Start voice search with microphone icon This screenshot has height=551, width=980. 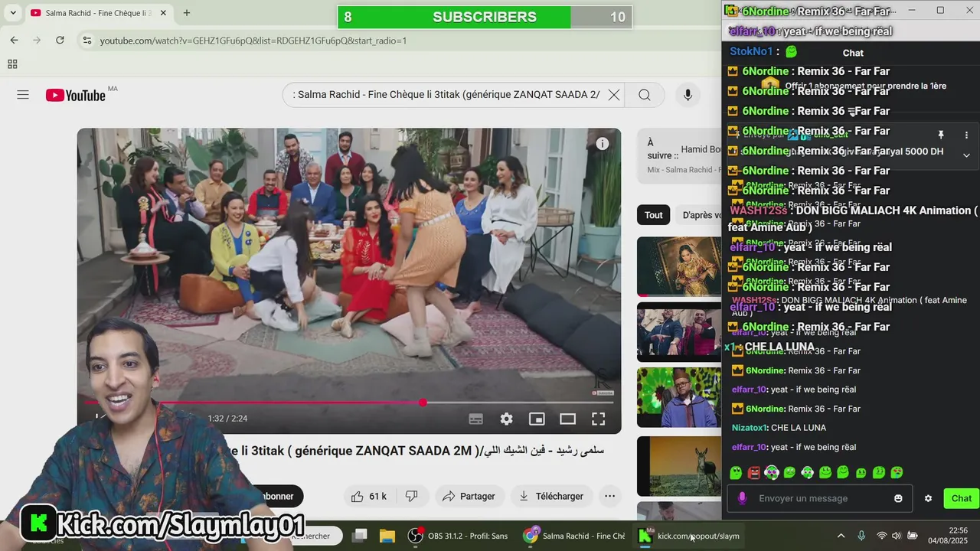(688, 95)
